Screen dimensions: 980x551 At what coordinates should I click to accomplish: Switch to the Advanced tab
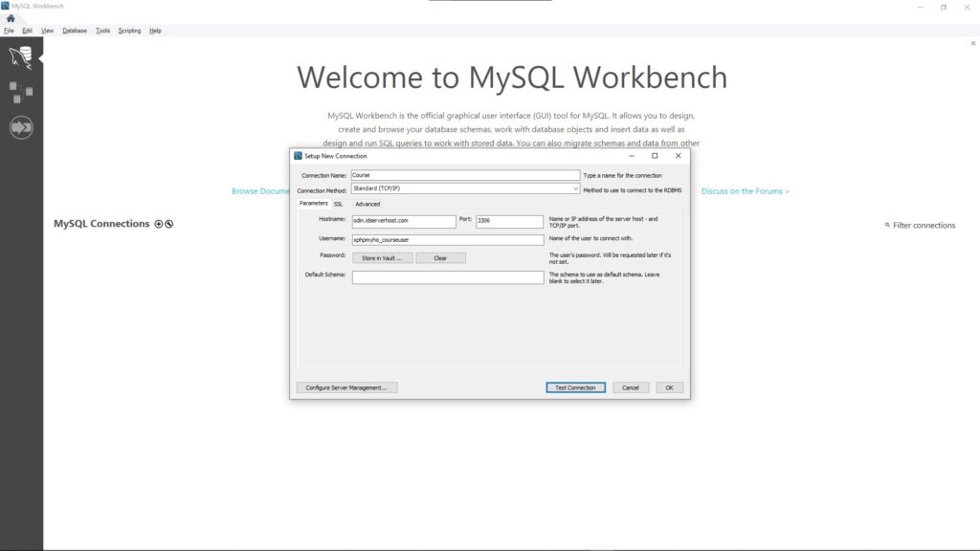(x=367, y=205)
